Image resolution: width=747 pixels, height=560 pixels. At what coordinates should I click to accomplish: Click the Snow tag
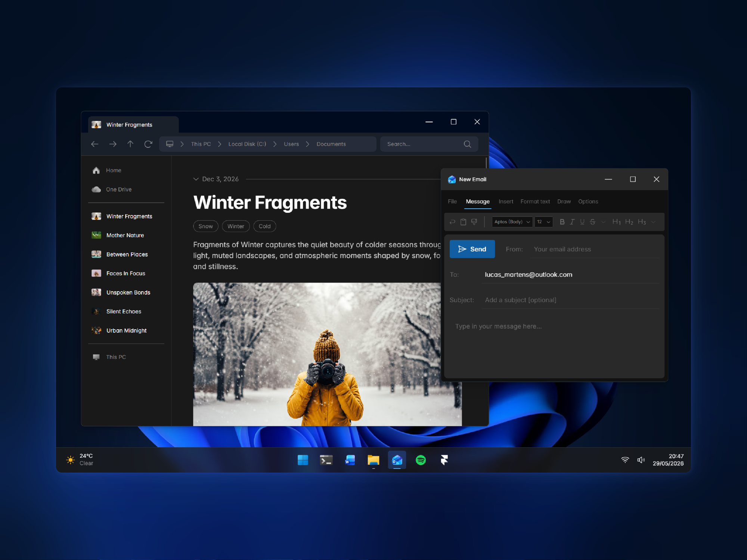206,226
